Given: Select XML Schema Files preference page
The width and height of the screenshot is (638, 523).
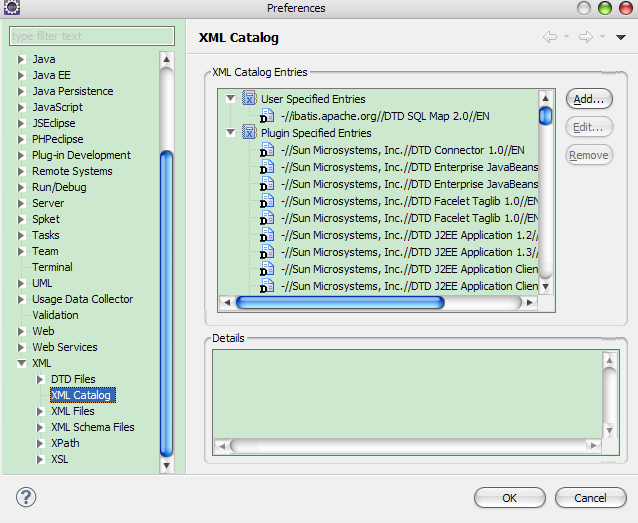Looking at the screenshot, I should [x=92, y=427].
